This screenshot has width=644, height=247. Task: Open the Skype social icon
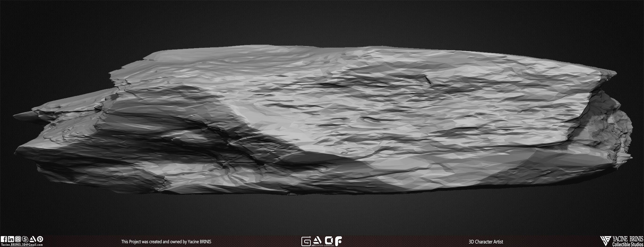25,239
